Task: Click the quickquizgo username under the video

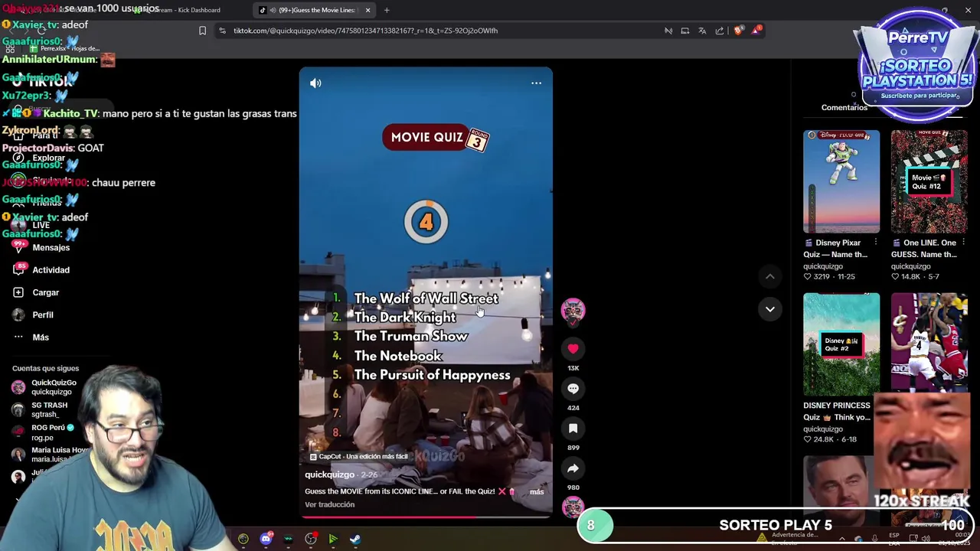Action: point(329,474)
